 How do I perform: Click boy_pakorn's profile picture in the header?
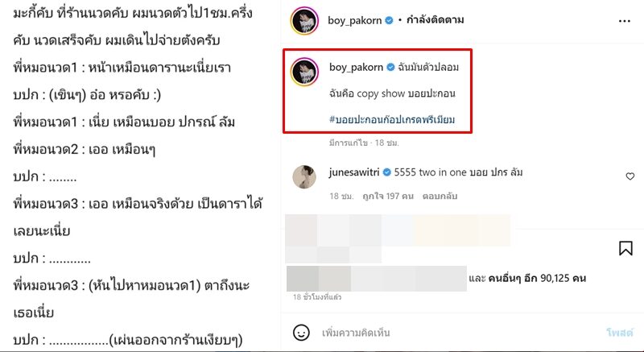click(304, 20)
